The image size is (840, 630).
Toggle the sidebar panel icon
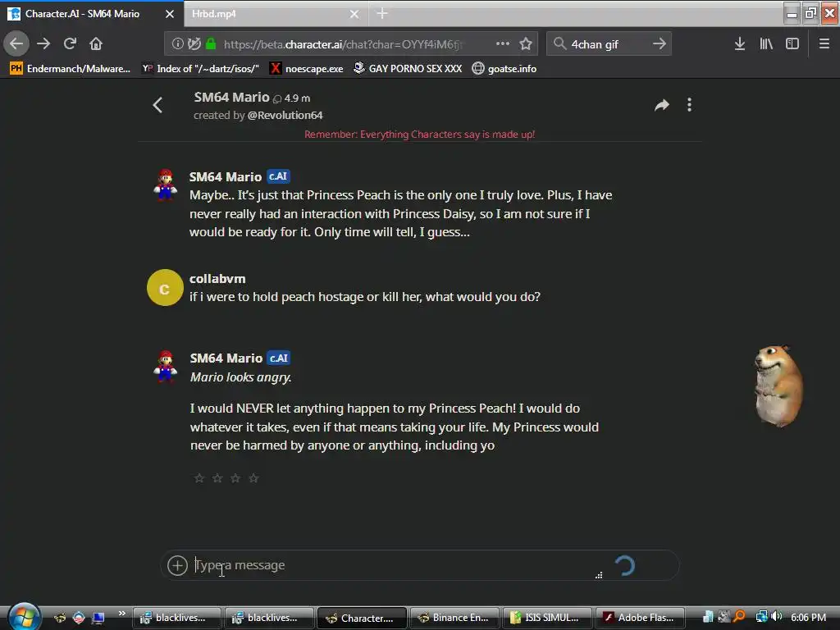pyautogui.click(x=792, y=44)
